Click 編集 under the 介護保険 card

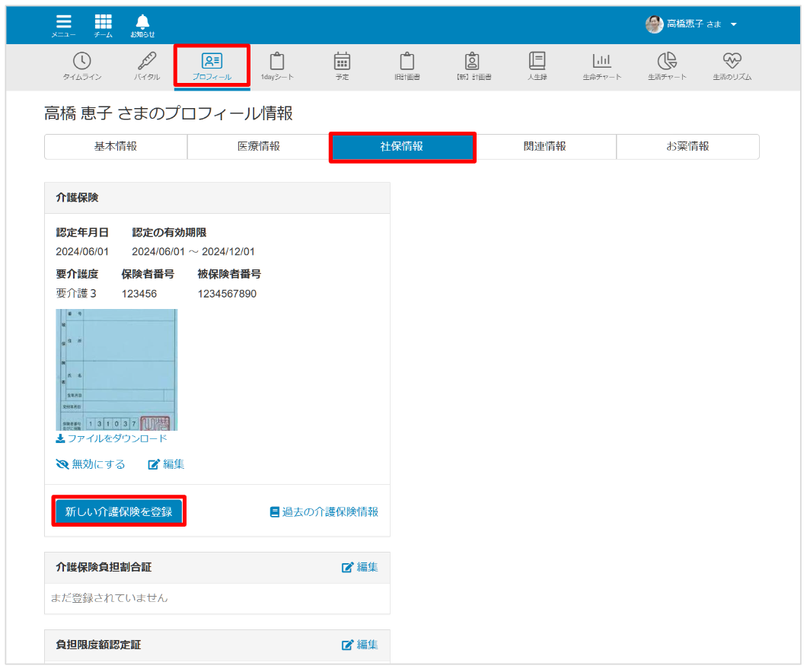tap(166, 464)
